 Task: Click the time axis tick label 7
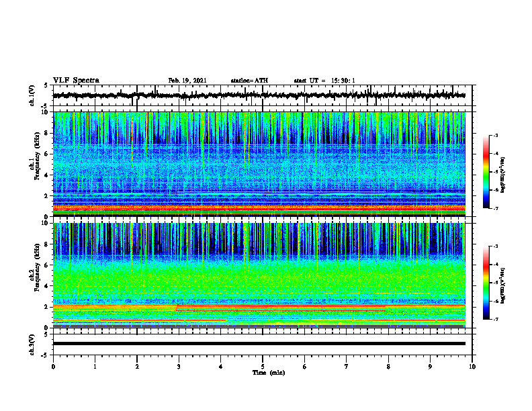(x=347, y=367)
